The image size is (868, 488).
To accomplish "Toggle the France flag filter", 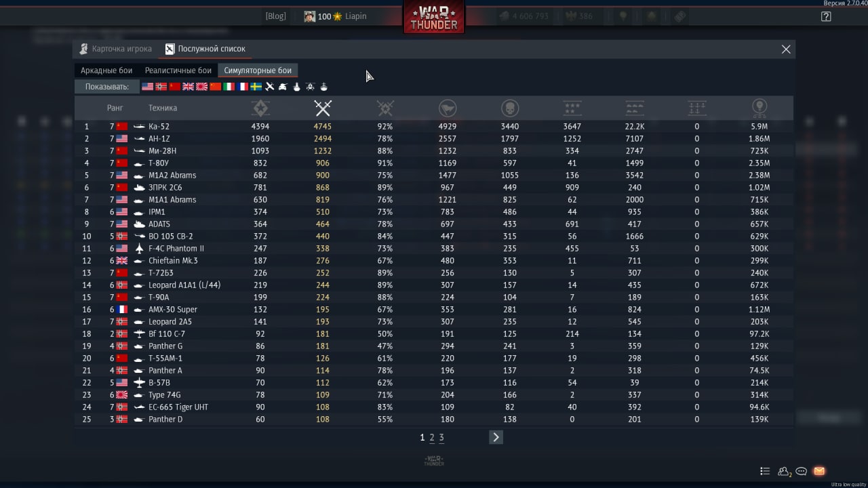I will (243, 87).
